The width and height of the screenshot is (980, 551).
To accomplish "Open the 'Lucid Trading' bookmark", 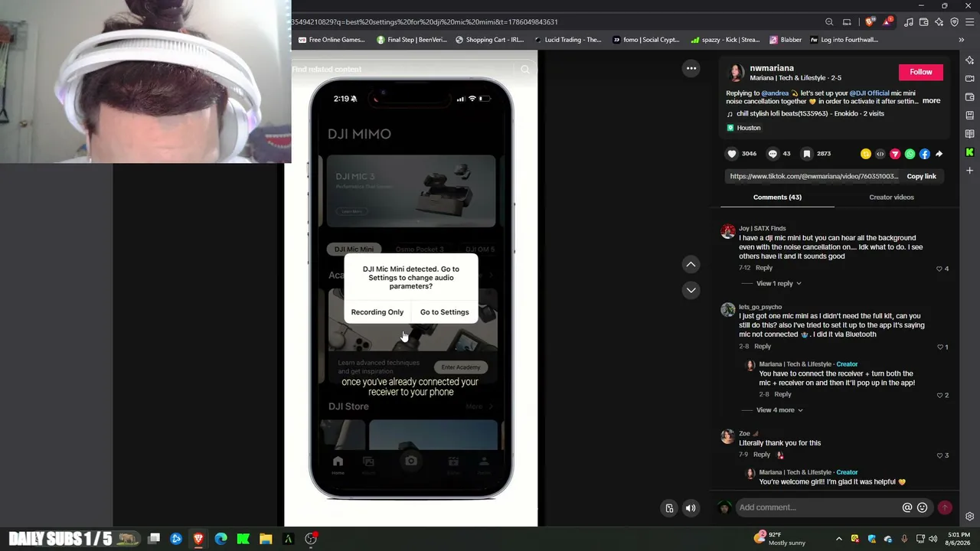I will click(x=567, y=40).
